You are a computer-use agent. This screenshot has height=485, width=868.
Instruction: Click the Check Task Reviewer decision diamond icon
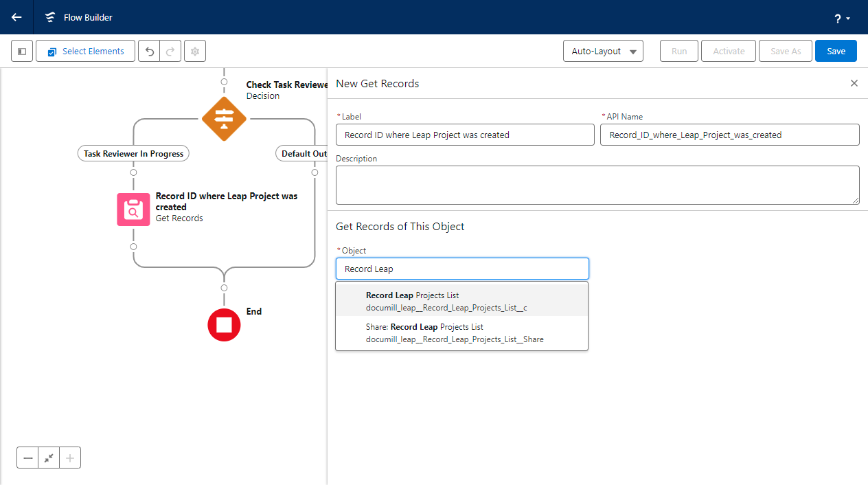tap(224, 118)
